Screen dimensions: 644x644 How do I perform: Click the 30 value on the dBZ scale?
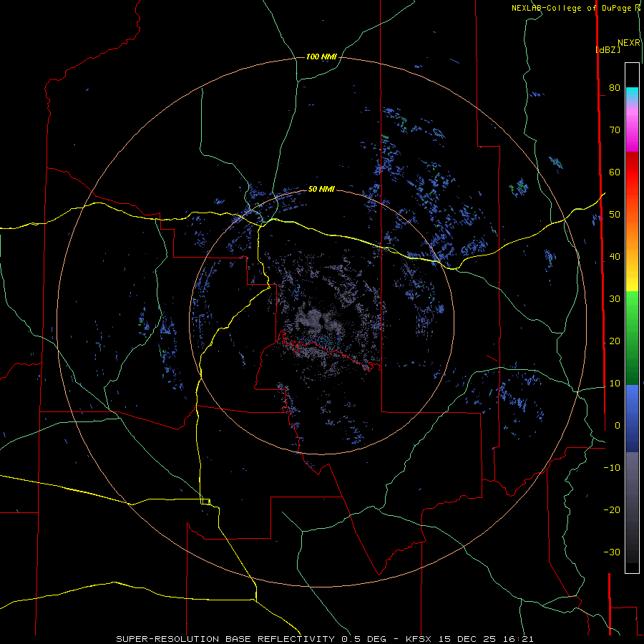click(x=615, y=299)
